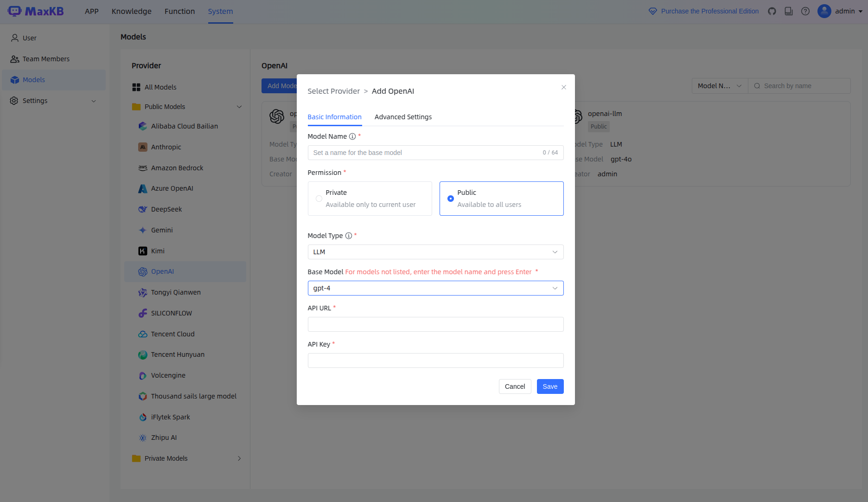The height and width of the screenshot is (502, 868).
Task: Select the Azure OpenAI provider icon
Action: tap(143, 188)
